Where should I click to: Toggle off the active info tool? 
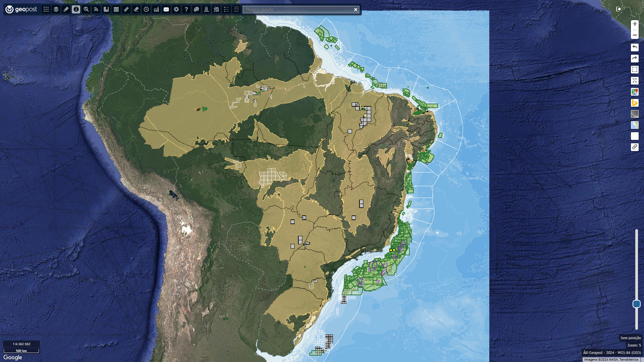(76, 9)
